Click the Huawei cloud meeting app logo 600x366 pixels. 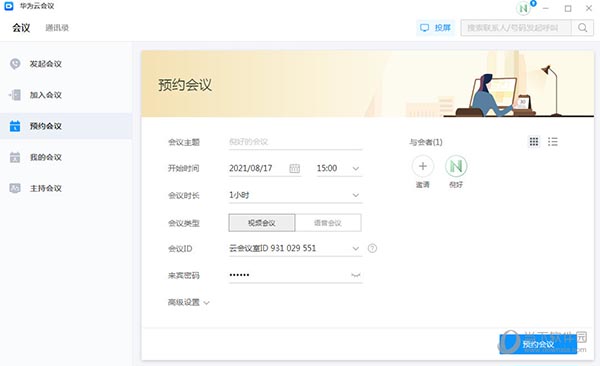pos(8,6)
